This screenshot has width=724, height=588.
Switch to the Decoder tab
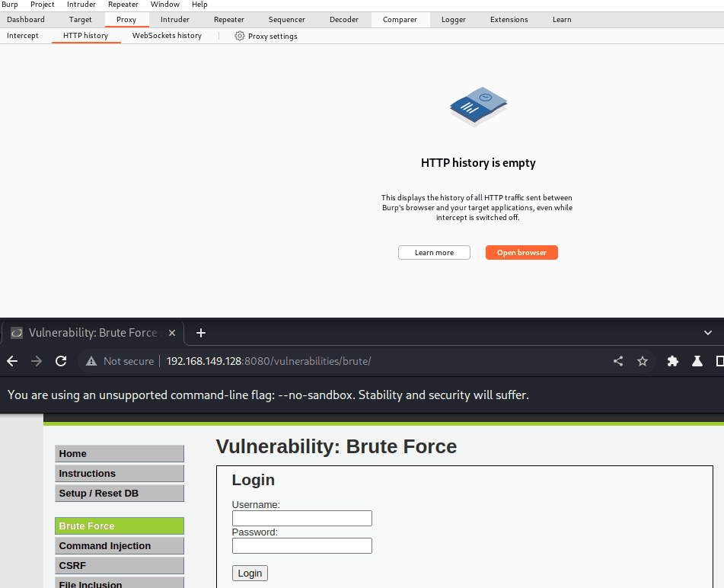point(344,19)
